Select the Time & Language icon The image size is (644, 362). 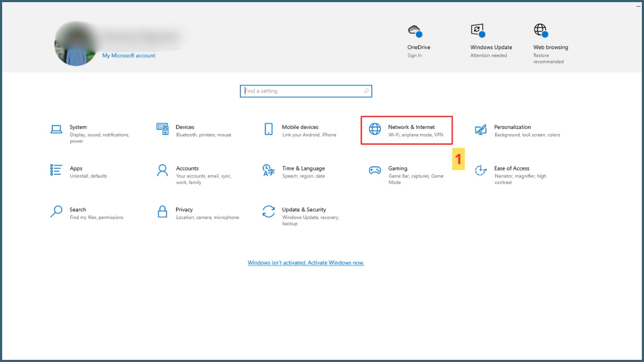[x=268, y=170]
